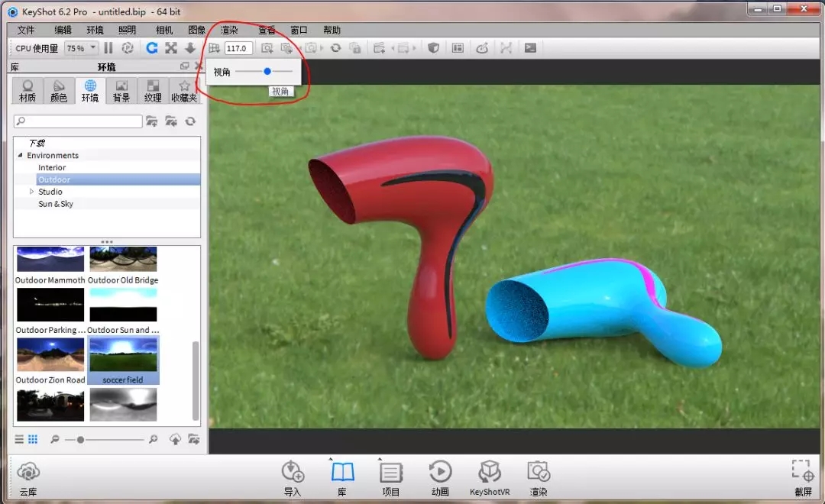Open the CPU usage 75% dropdown
The image size is (825, 504).
pos(81,48)
